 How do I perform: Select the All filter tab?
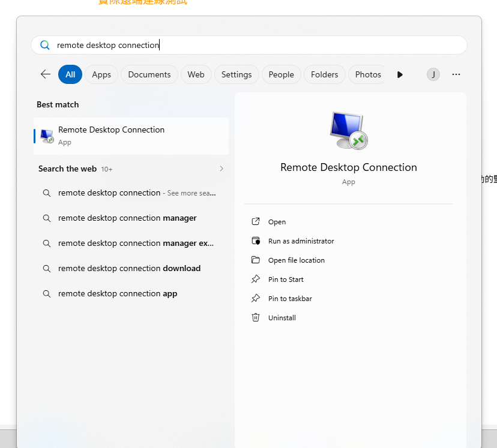pyautogui.click(x=70, y=74)
